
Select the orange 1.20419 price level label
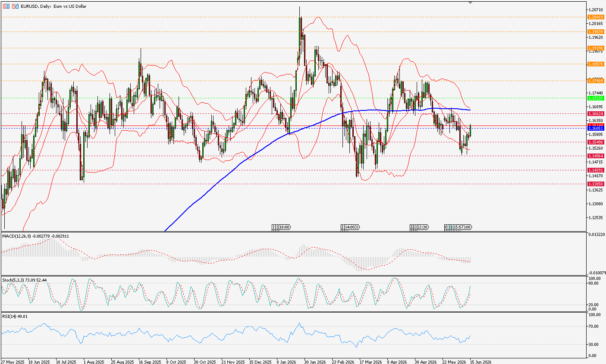pyautogui.click(x=596, y=17)
